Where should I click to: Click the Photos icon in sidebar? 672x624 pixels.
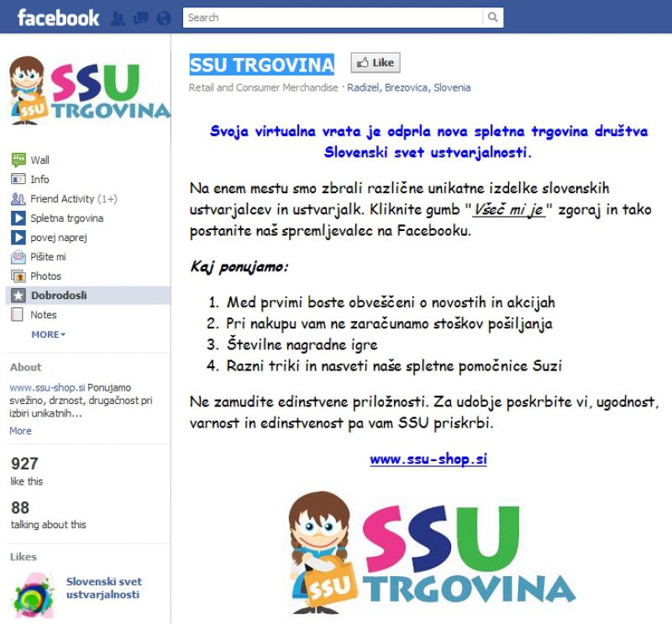(18, 276)
